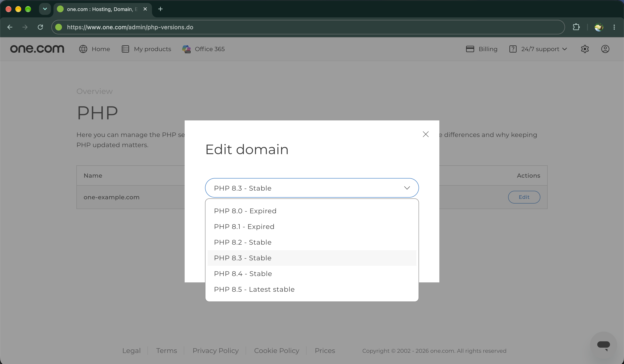Choose PHP 8.3 - Stable in list

click(x=312, y=258)
